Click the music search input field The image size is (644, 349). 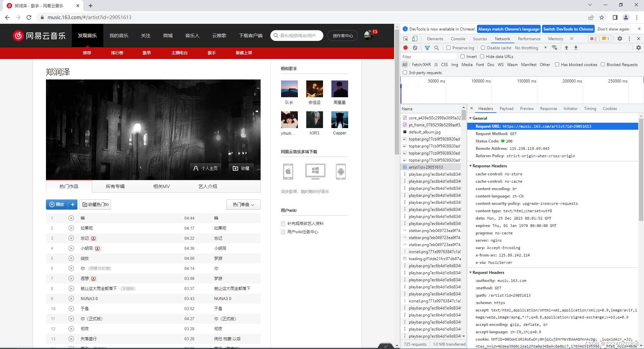click(x=297, y=36)
